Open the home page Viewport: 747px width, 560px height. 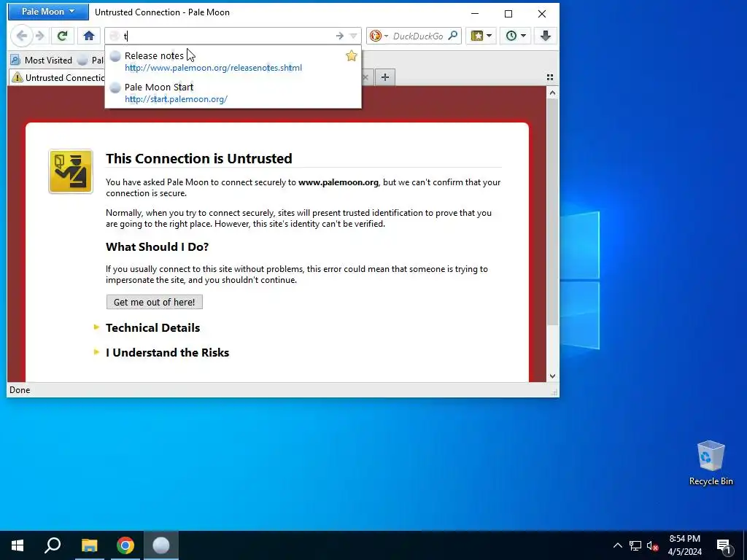(x=88, y=36)
